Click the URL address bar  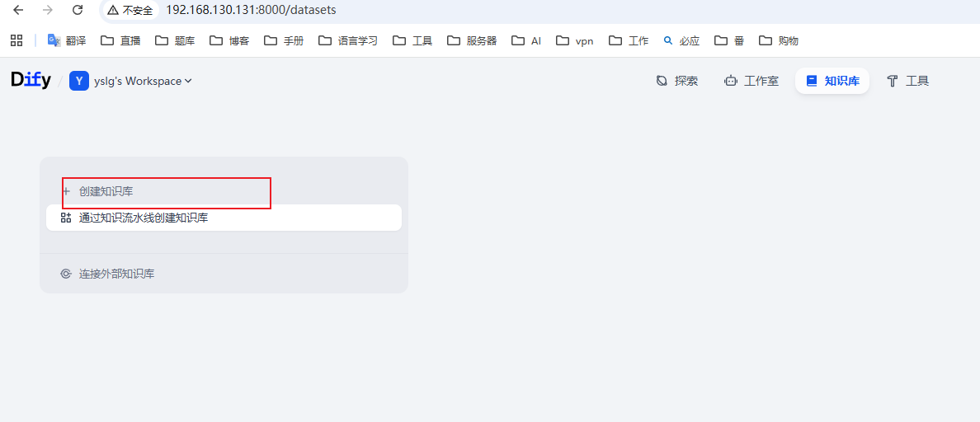(412, 11)
